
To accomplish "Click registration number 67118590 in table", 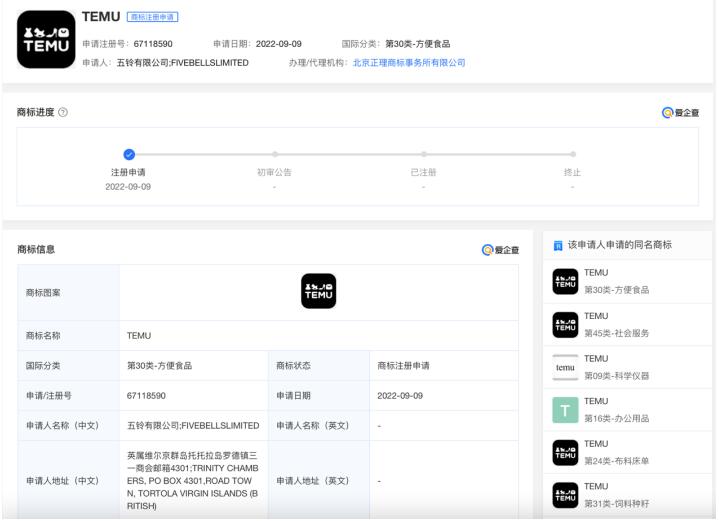I will click(148, 395).
